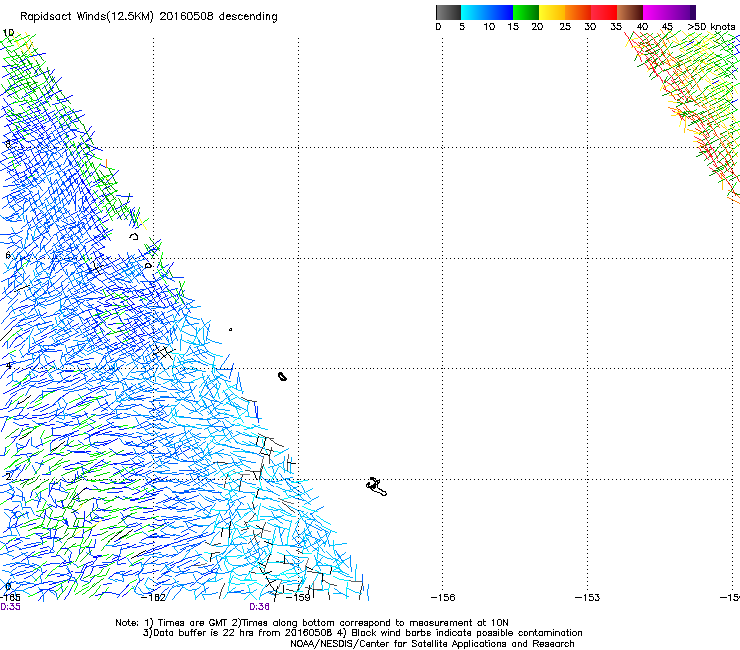
Task: Click the blue 10-15 knots color segment
Action: pos(500,12)
